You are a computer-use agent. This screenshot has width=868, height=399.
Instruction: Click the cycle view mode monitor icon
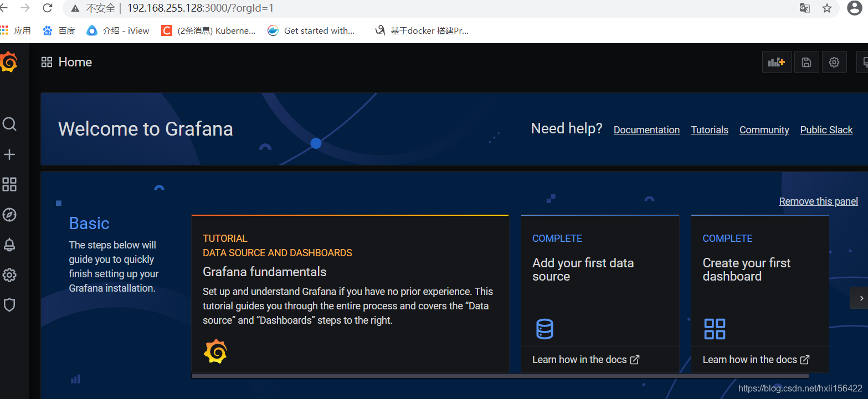(862, 62)
